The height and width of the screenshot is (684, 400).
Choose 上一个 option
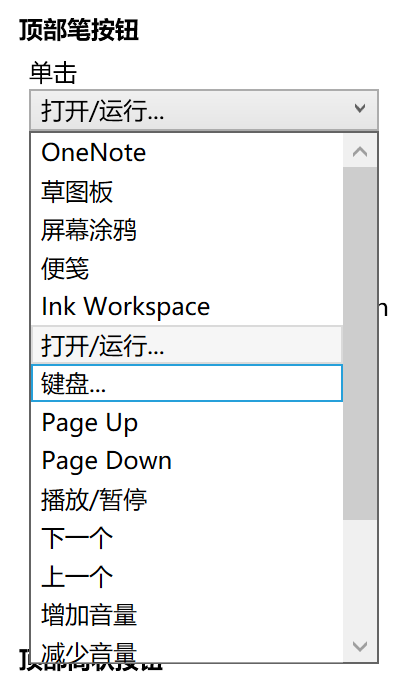pyautogui.click(x=187, y=576)
